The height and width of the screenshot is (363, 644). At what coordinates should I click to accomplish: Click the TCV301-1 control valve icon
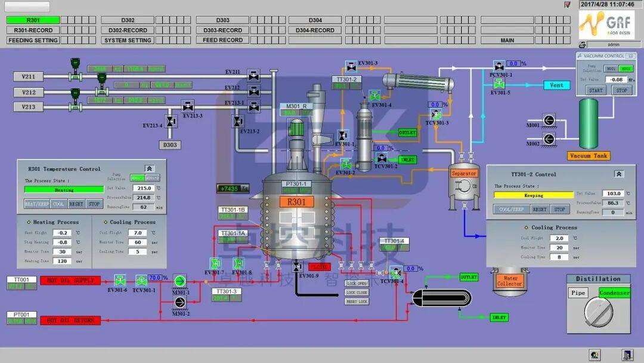141,280
